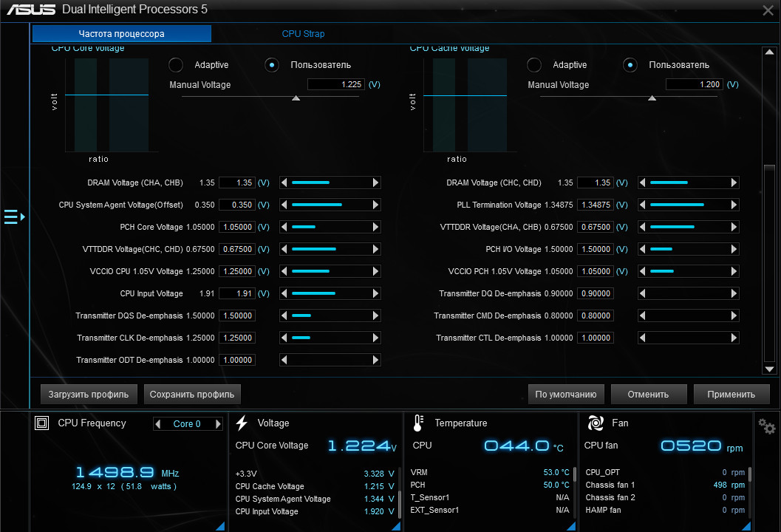The width and height of the screenshot is (781, 532).
Task: Click CPU Input Voltage value field 1.91
Action: point(237,293)
